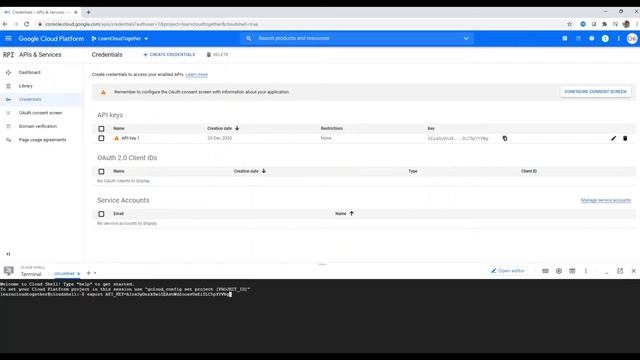Open the Learn more link
This screenshot has width=640, height=360.
coord(196,75)
